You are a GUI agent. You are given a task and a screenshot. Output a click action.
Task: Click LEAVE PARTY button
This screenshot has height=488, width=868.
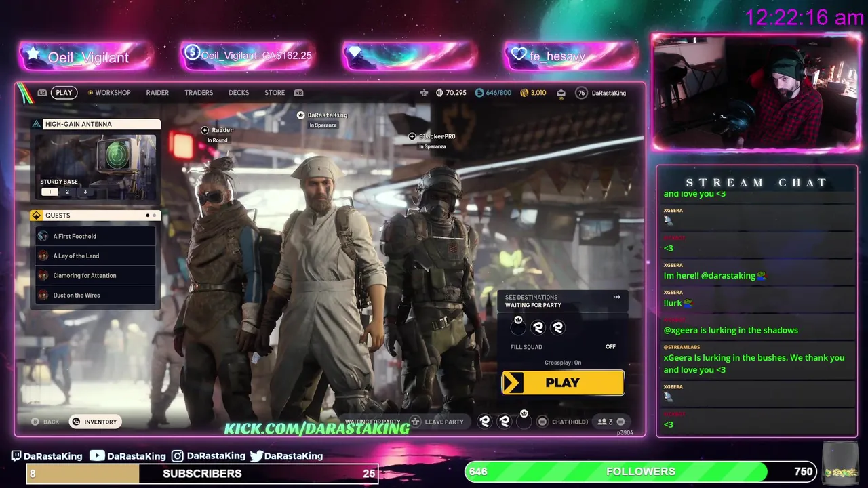[x=437, y=422]
